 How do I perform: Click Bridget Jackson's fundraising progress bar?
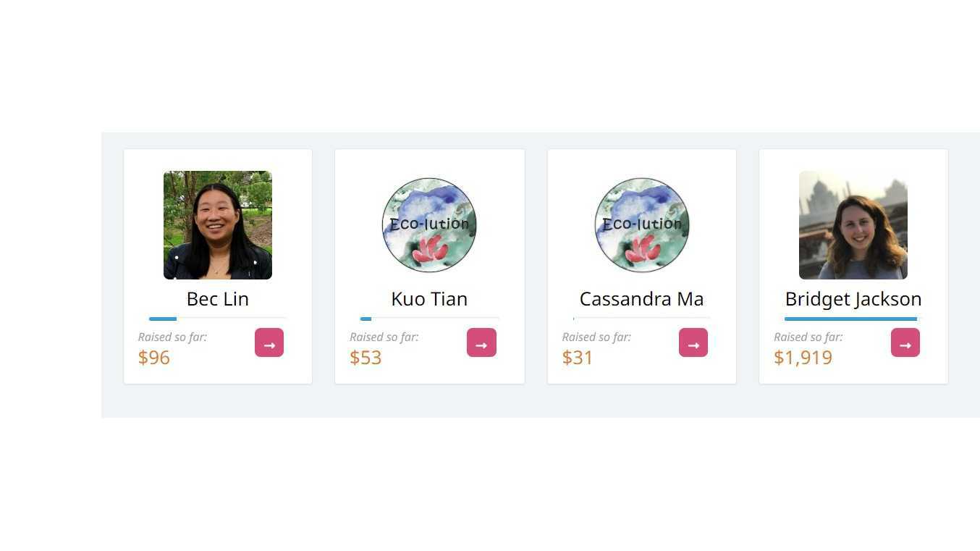[852, 319]
